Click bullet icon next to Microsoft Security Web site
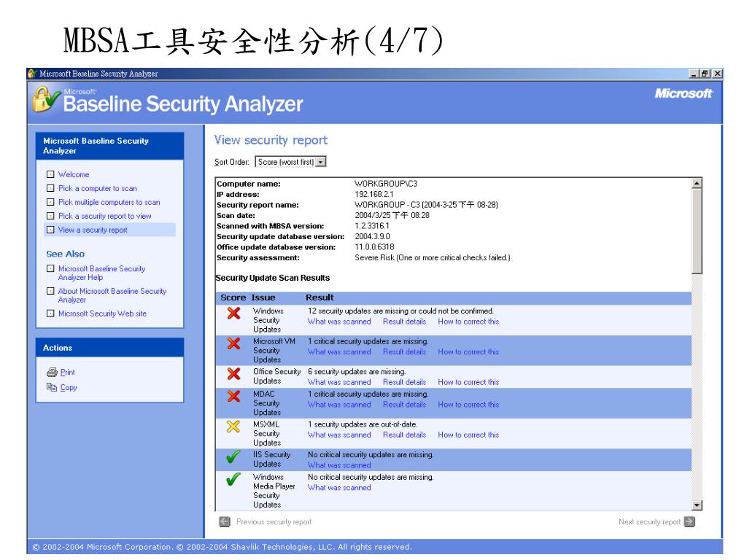The height and width of the screenshot is (560, 747). click(50, 314)
